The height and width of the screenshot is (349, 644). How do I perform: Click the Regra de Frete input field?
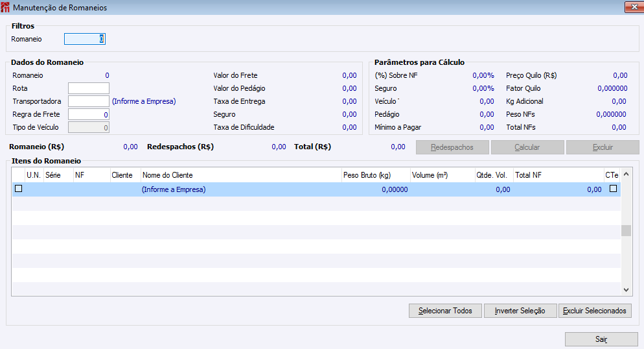(x=89, y=114)
